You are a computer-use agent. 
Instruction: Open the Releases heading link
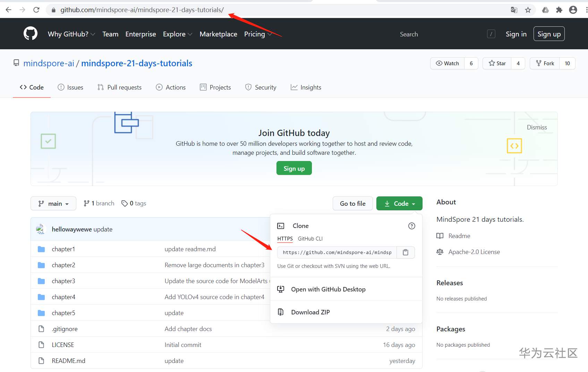pyautogui.click(x=450, y=283)
